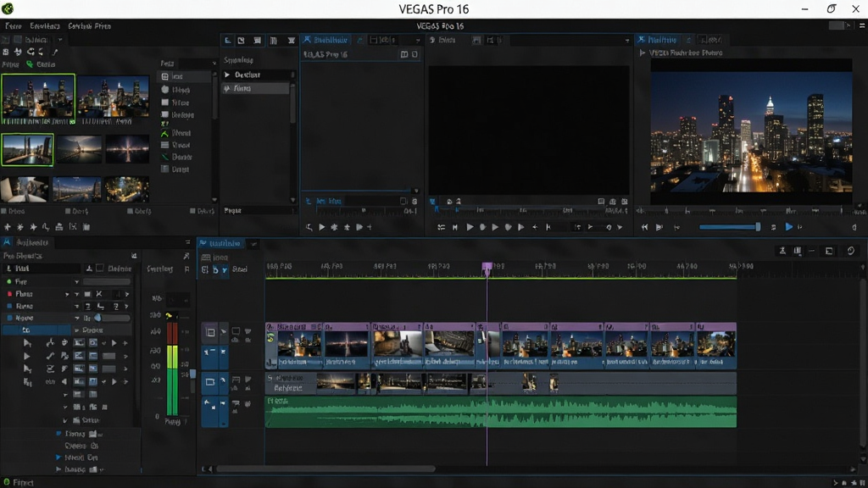Screen dimensions: 868x488
Task: Open the second menu in the menu bar
Action: pos(45,26)
